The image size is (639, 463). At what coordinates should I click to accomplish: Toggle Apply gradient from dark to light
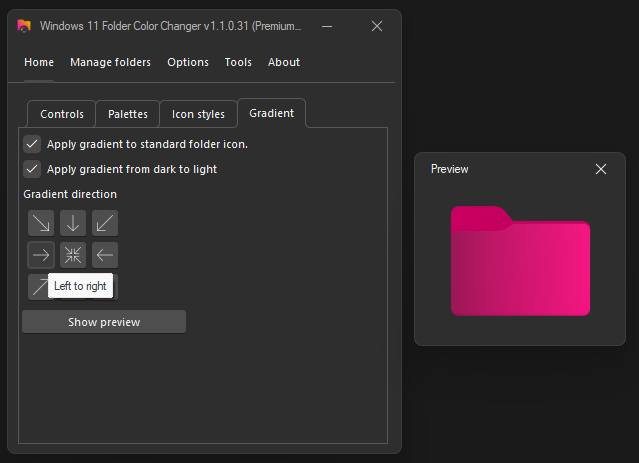(x=32, y=169)
